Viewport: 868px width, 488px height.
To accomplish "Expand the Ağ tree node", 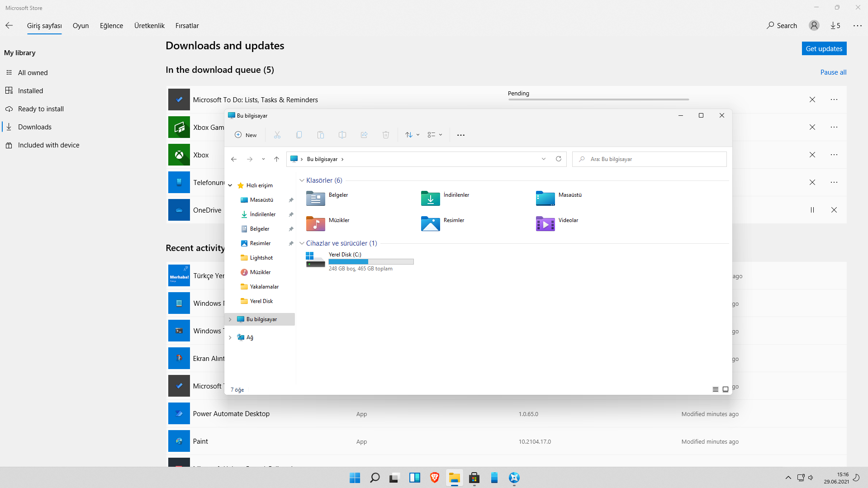I will tap(230, 337).
